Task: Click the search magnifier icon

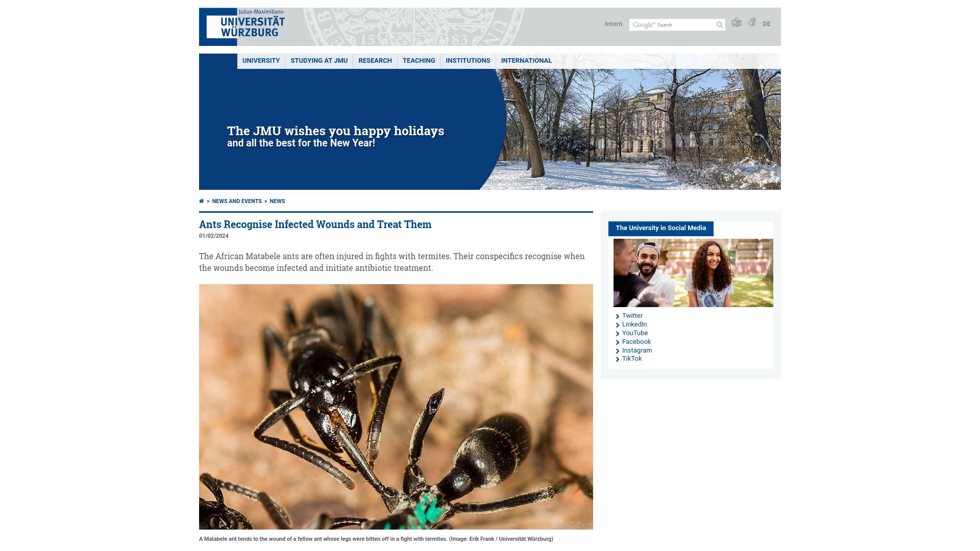Action: 720,25
